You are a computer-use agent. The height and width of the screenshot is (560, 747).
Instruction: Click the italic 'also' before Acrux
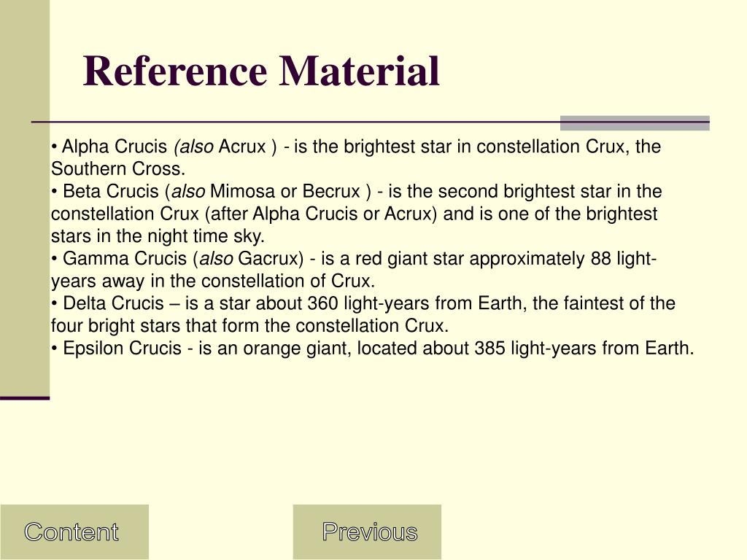point(194,146)
